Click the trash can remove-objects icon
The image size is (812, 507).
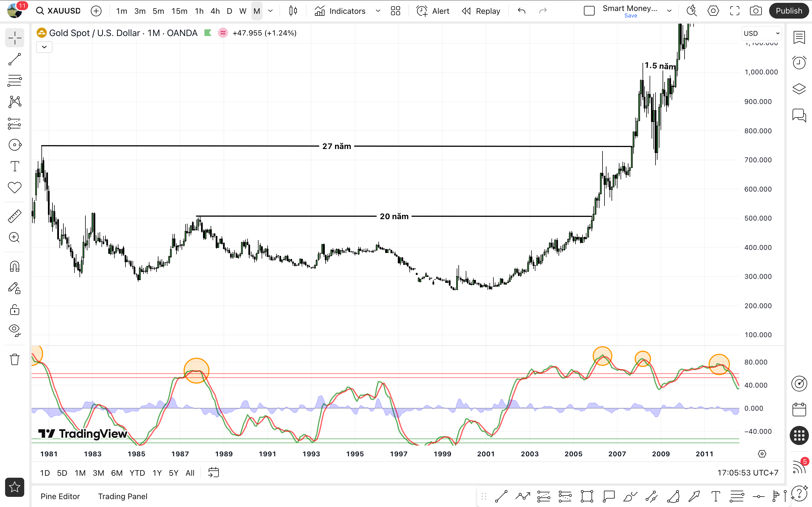point(14,359)
